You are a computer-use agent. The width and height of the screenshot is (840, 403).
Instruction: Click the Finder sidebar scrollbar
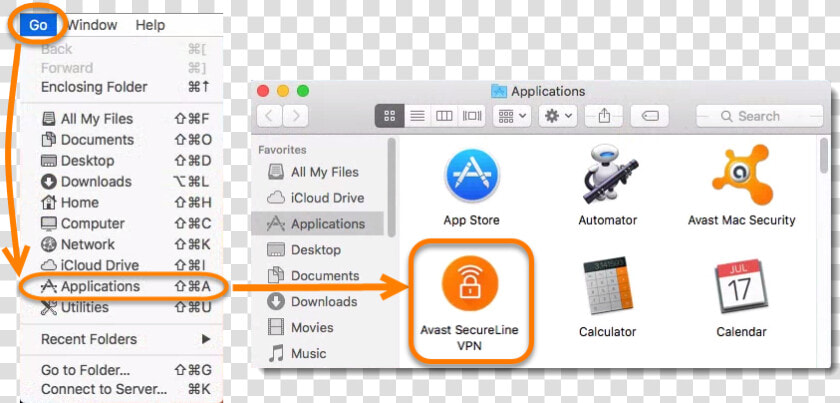click(391, 188)
